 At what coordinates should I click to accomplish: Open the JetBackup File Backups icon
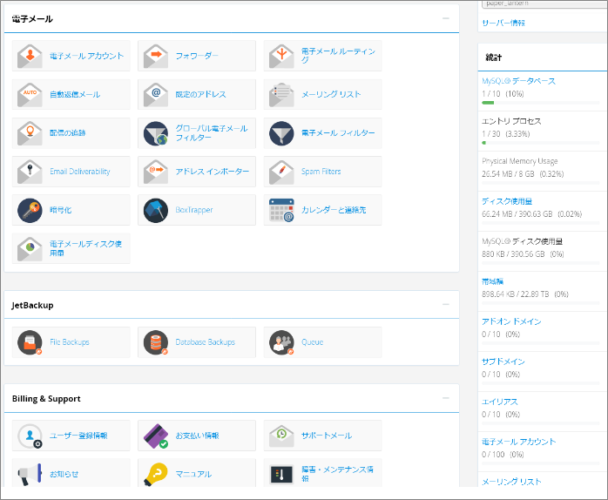coord(31,343)
